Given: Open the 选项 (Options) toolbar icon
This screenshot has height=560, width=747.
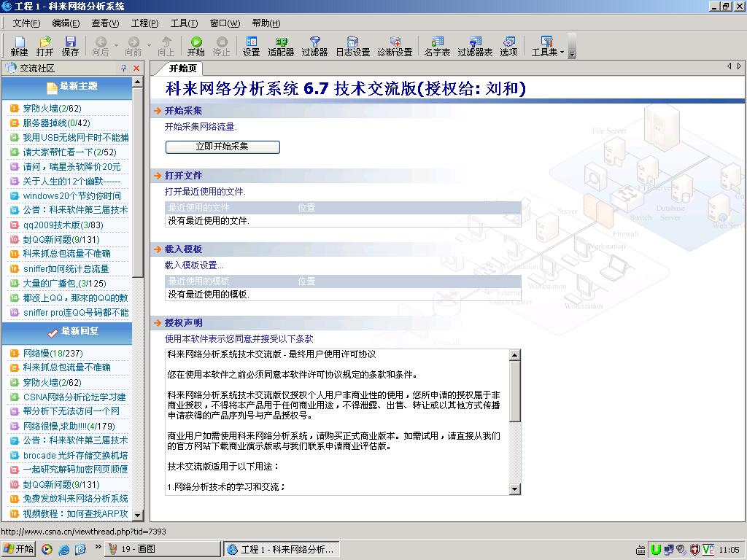Looking at the screenshot, I should pyautogui.click(x=508, y=46).
